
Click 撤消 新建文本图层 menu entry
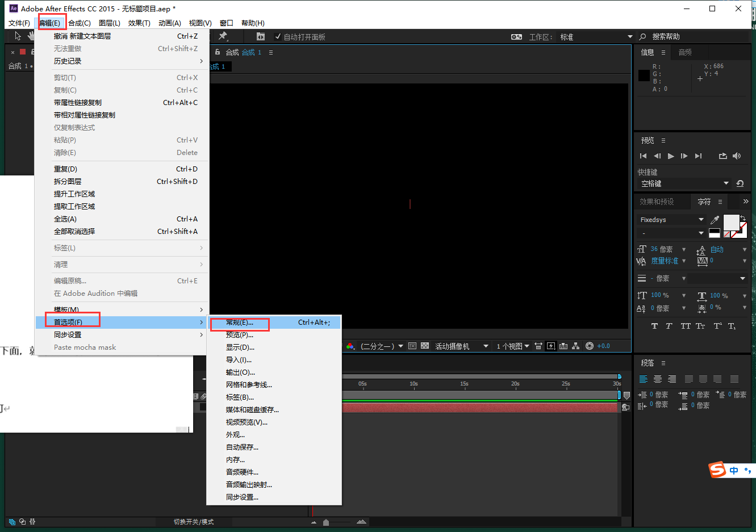point(122,36)
